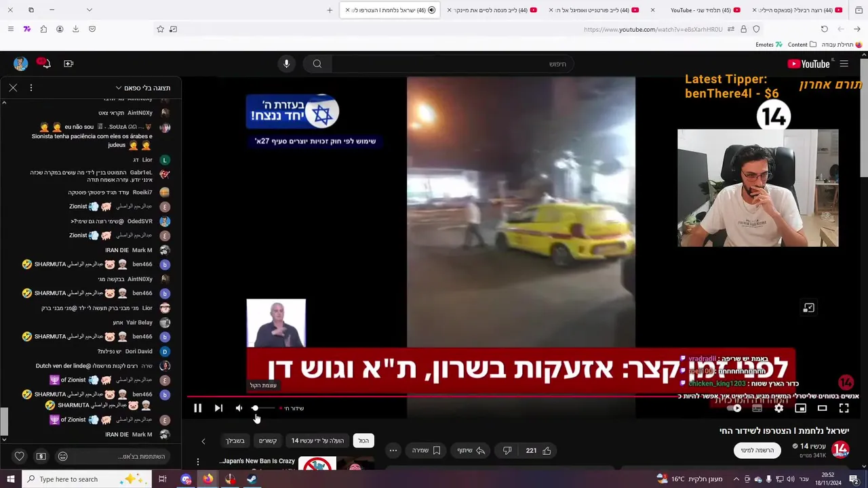Pause the live video
The image size is (868, 488).
(x=197, y=408)
